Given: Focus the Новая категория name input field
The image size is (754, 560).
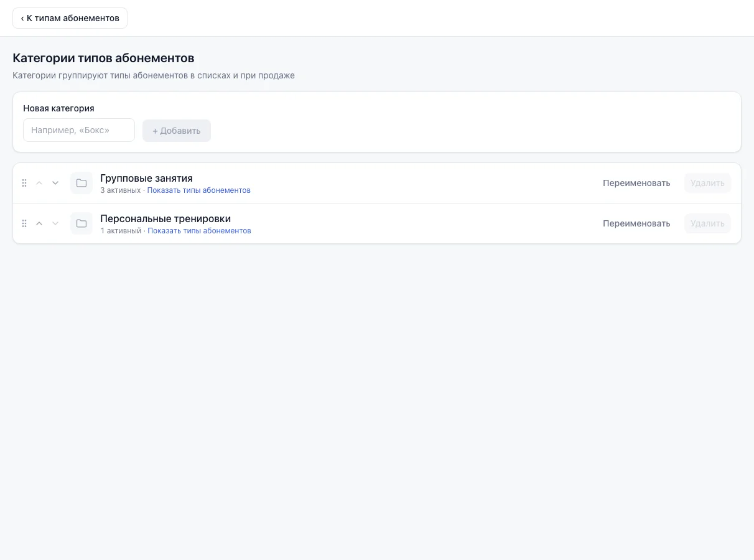Looking at the screenshot, I should pyautogui.click(x=79, y=130).
